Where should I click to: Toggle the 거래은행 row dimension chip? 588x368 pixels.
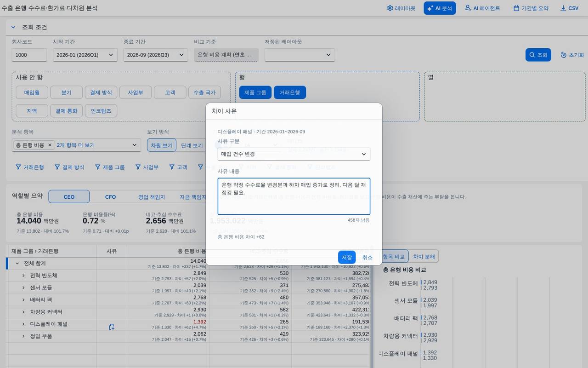[x=290, y=92]
